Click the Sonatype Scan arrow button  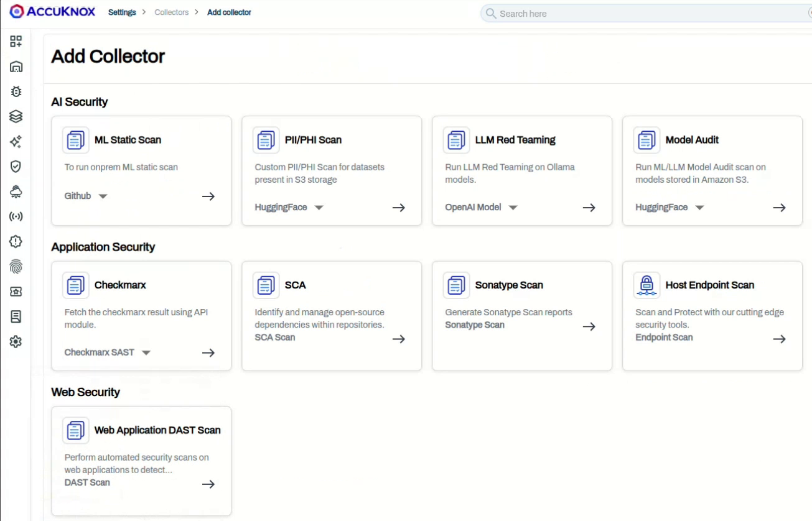point(589,326)
